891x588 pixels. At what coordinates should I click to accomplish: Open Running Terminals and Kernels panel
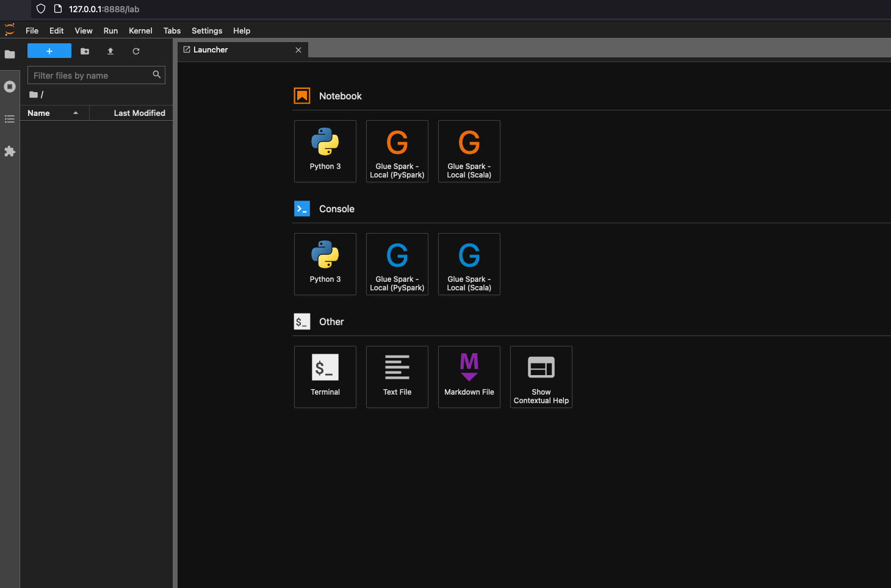click(x=10, y=87)
